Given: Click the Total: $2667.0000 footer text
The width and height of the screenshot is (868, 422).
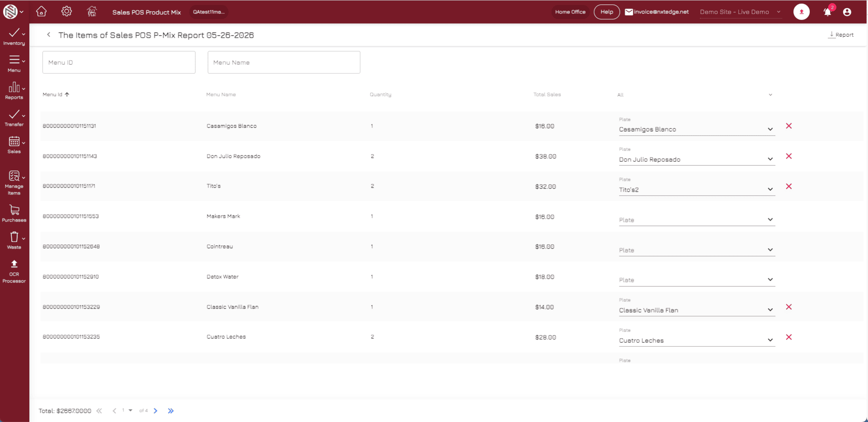Looking at the screenshot, I should (x=65, y=411).
